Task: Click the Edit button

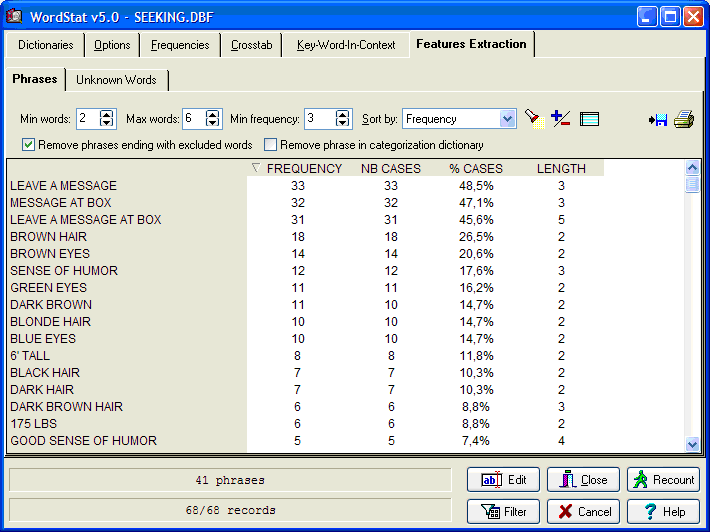Action: (504, 480)
